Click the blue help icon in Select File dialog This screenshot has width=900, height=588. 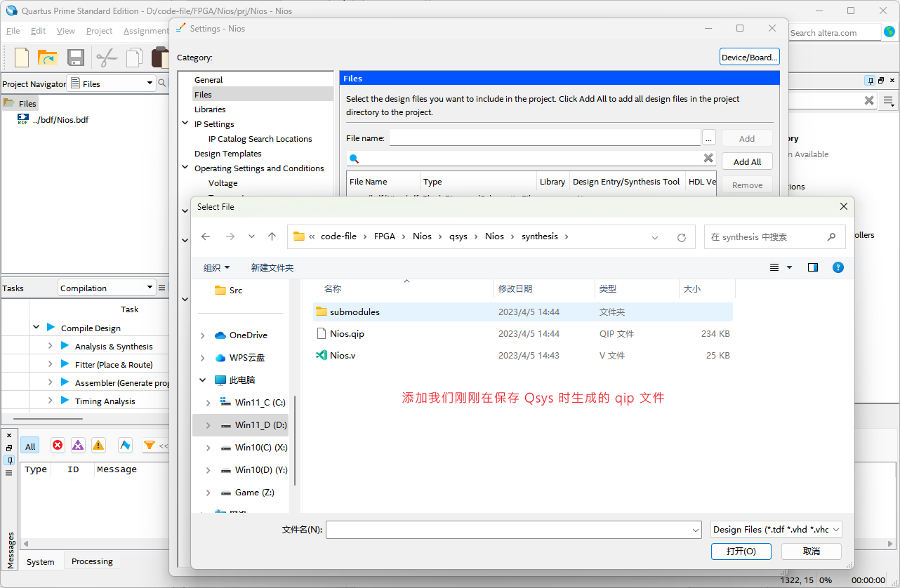point(838,267)
